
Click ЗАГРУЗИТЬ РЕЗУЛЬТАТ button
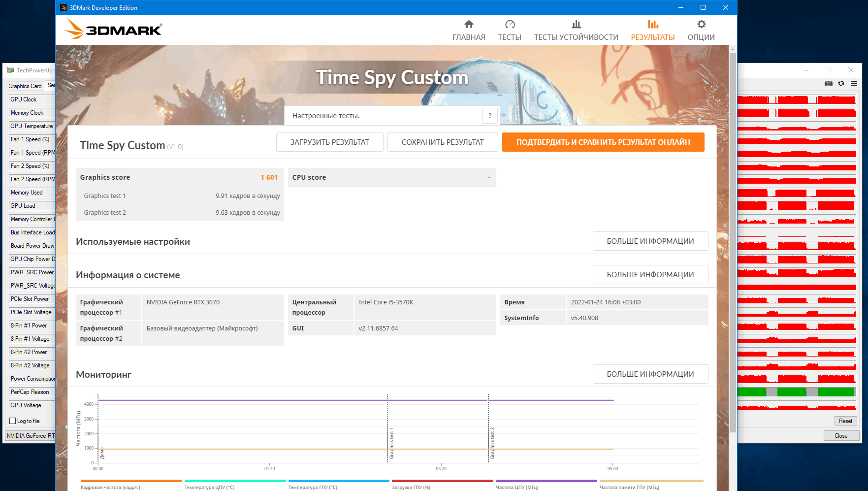[329, 142]
